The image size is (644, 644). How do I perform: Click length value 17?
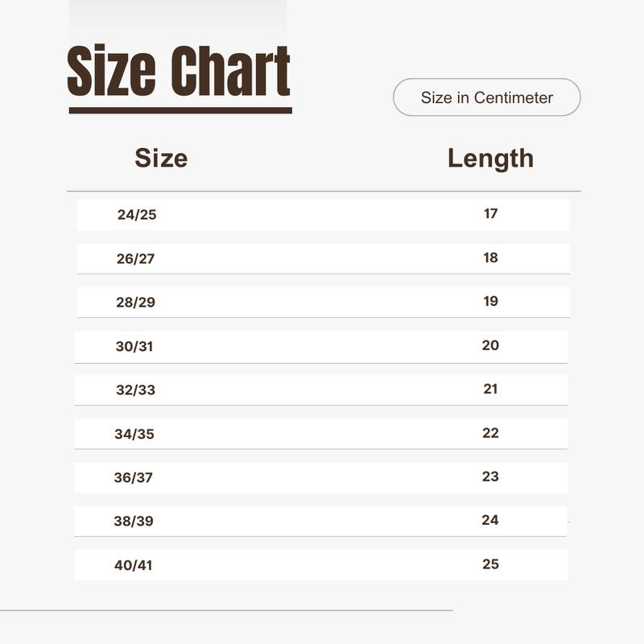491,213
